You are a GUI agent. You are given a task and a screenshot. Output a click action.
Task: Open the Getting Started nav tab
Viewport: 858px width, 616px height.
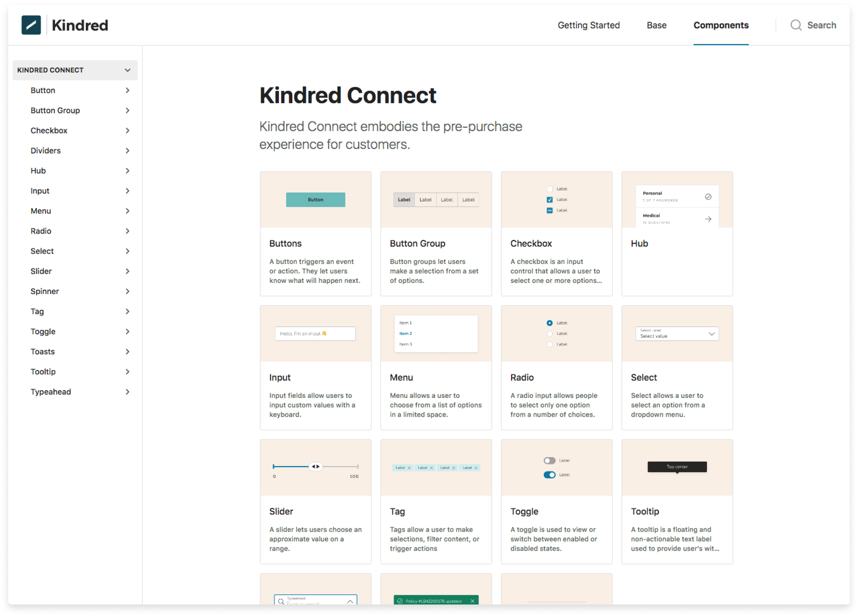[588, 25]
